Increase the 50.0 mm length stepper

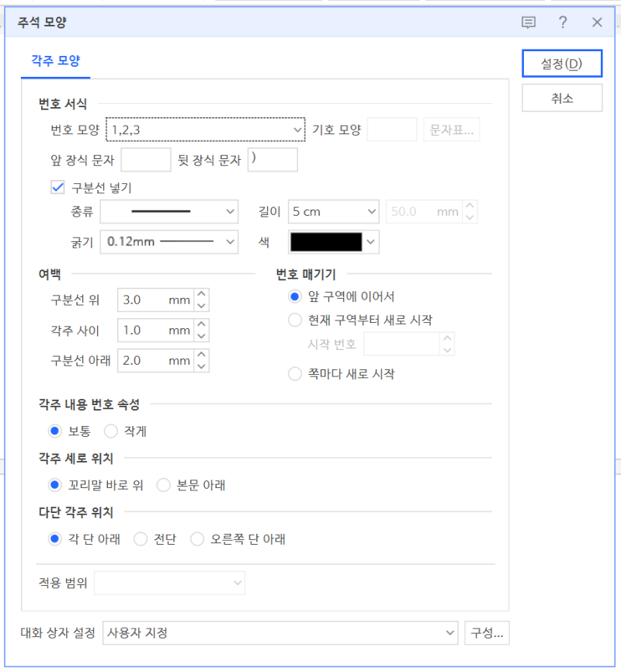(x=470, y=206)
